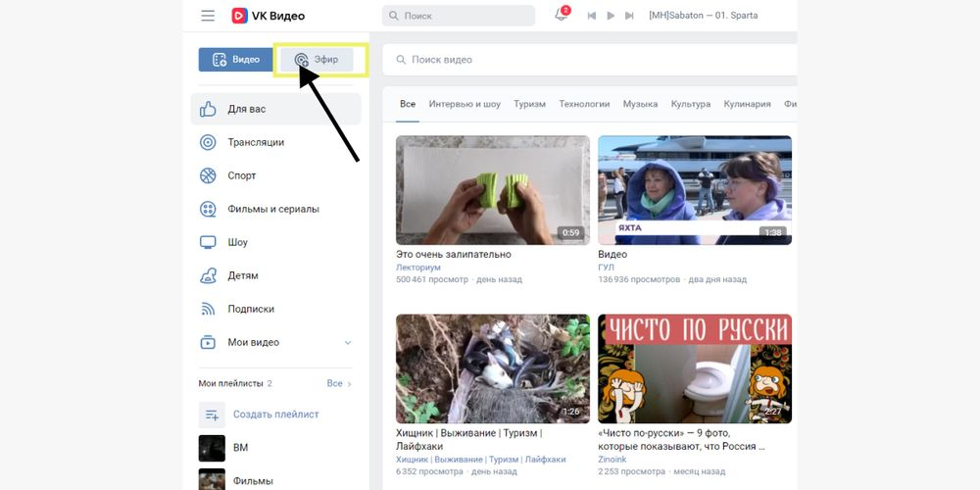The height and width of the screenshot is (490, 980).
Task: Open Фильмы и сериалы section
Action: [272, 209]
